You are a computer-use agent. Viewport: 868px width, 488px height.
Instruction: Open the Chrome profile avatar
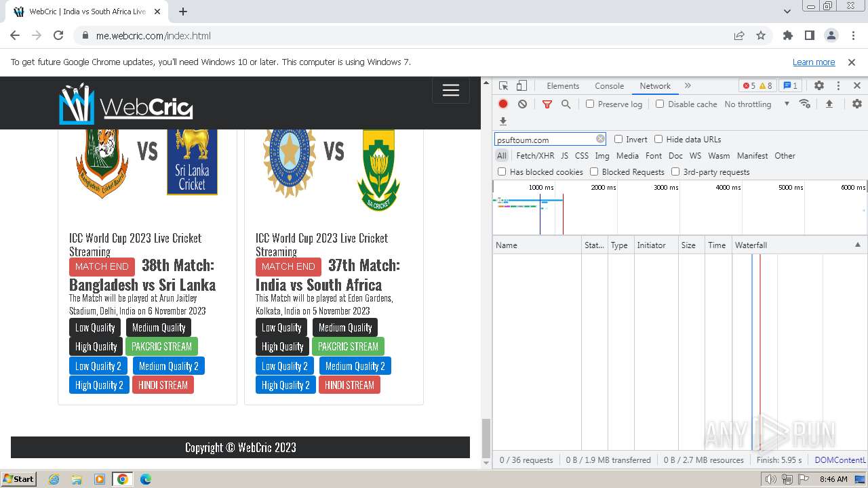[831, 36]
